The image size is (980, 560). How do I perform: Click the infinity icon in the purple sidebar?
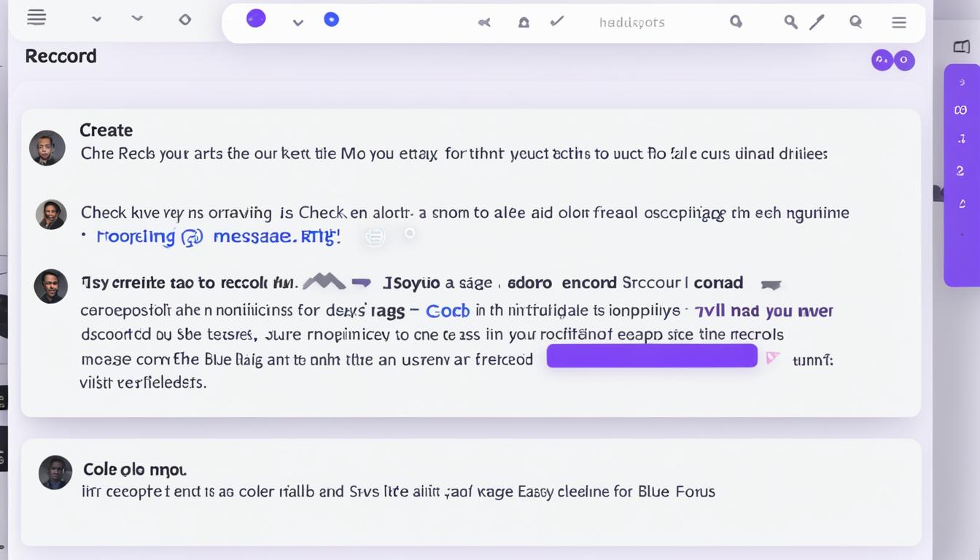961,109
